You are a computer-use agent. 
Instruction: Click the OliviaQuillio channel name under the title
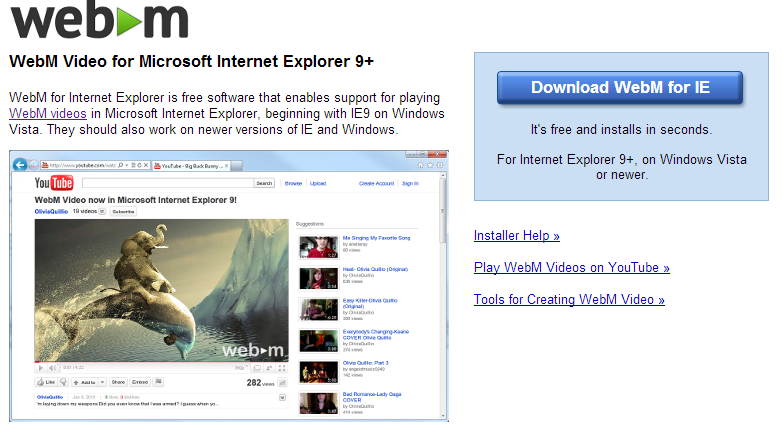[x=51, y=212]
